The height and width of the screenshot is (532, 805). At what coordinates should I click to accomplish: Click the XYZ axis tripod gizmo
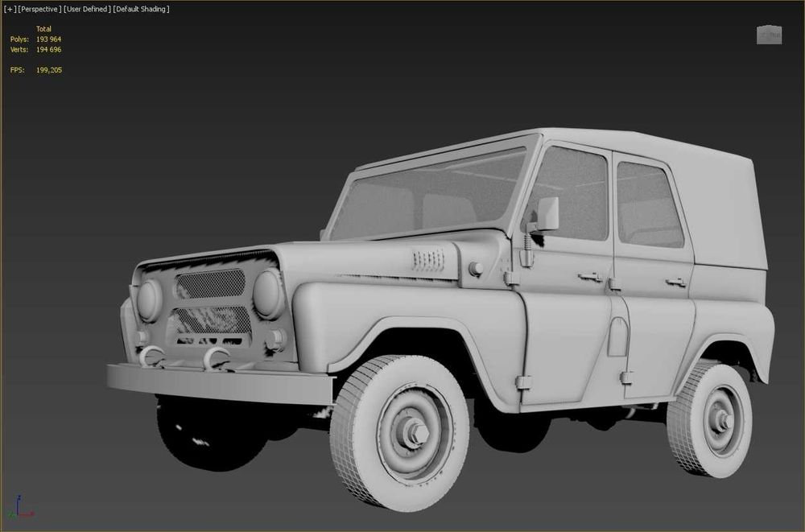[x=19, y=507]
